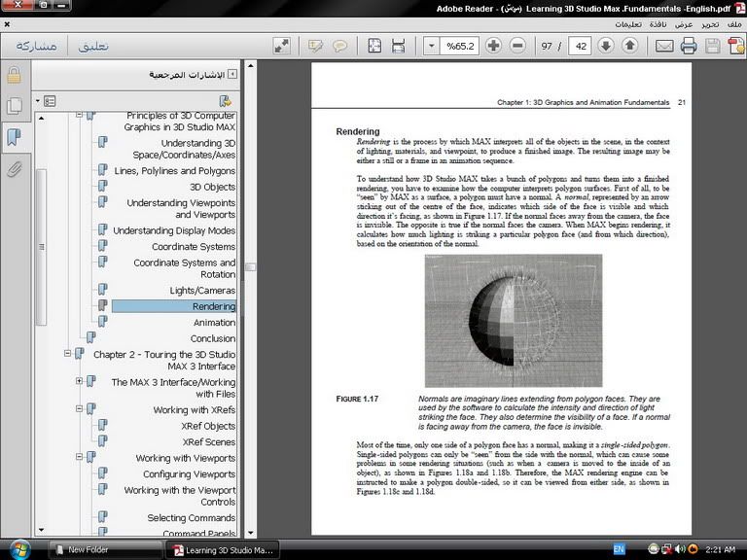Switch to New Folder taskbar item
The image size is (747, 560).
(x=105, y=549)
